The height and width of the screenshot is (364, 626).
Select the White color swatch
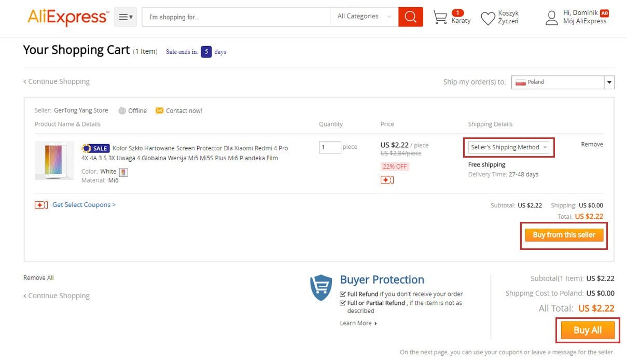123,172
